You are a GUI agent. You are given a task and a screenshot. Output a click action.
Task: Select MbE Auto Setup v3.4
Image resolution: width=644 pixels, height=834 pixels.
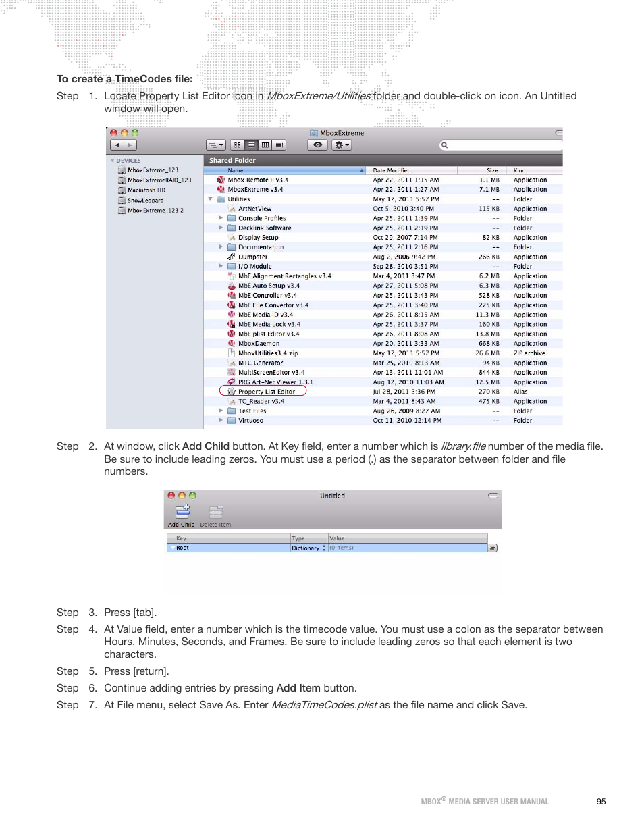[268, 286]
